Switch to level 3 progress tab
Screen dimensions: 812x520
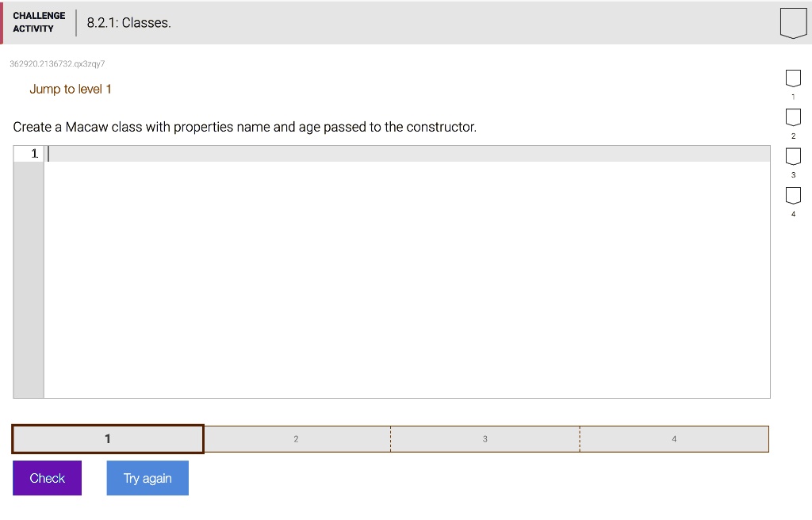coord(485,438)
